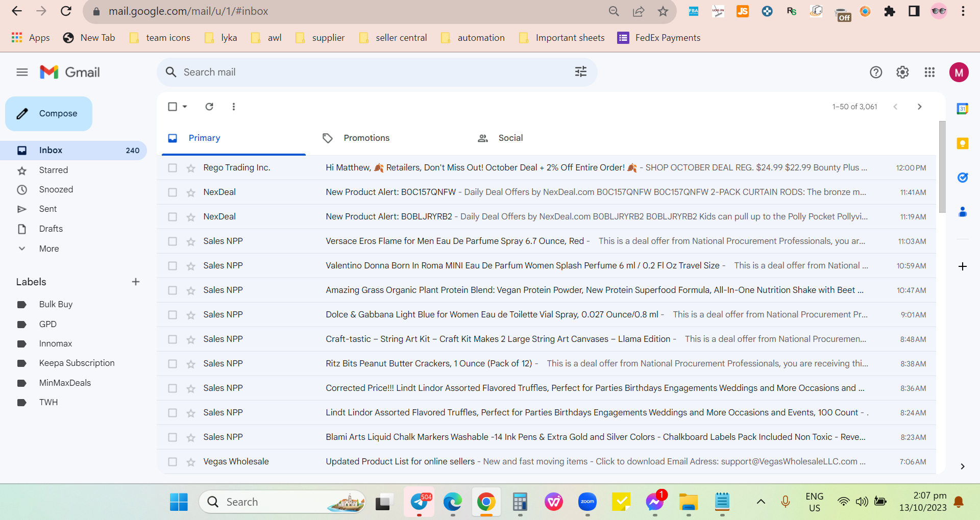Refresh the inbox

209,107
